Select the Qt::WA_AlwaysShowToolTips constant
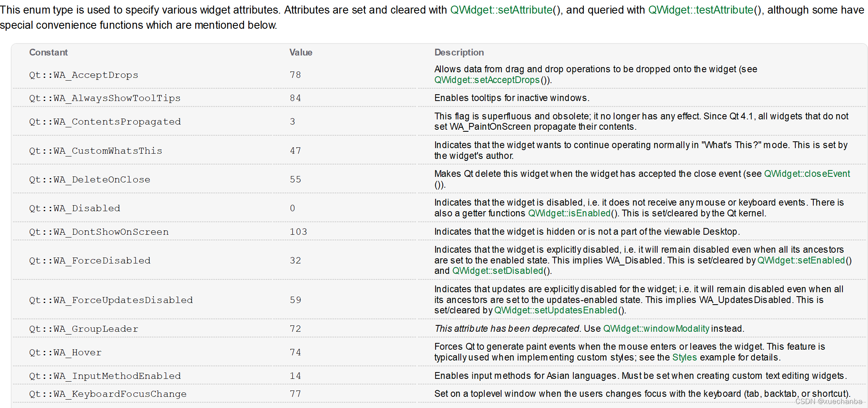The image size is (868, 408). click(x=105, y=98)
